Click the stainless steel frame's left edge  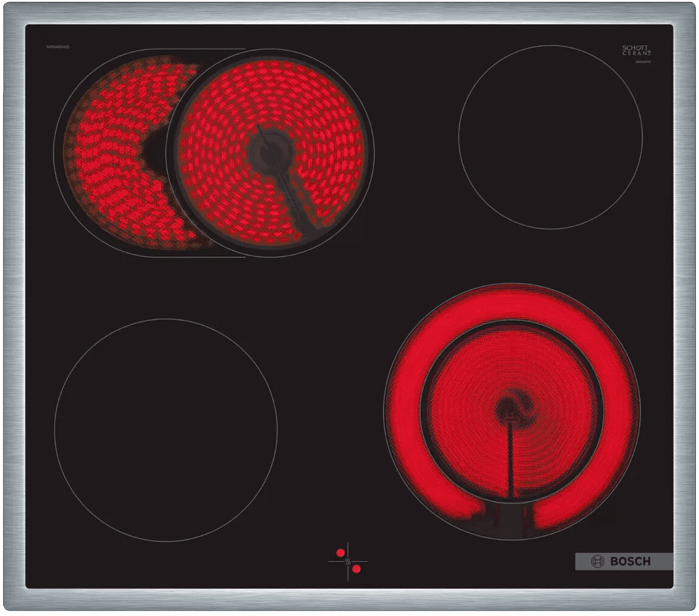[x=13, y=304]
